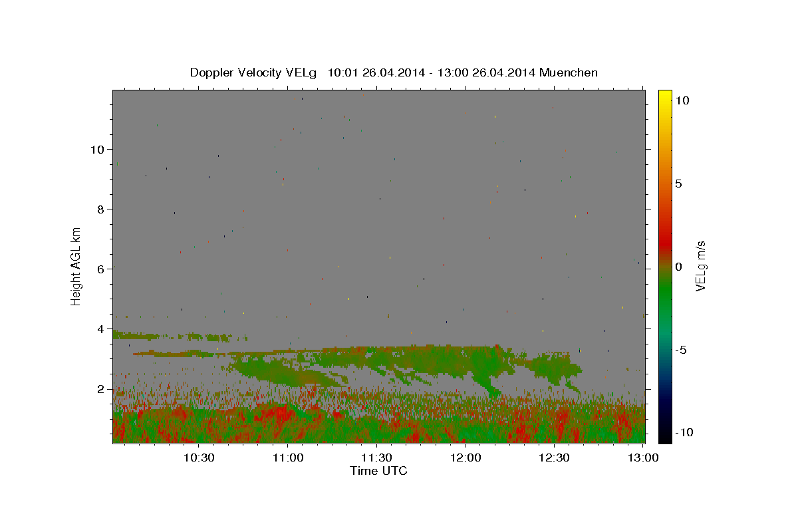Click the height tick label 4
The width and height of the screenshot is (798, 532).
tap(100, 329)
